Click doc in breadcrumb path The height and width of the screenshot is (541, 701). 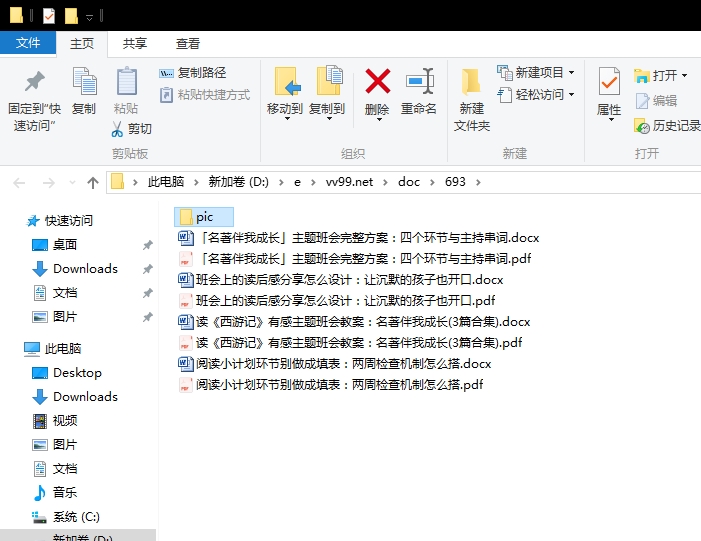(x=409, y=182)
